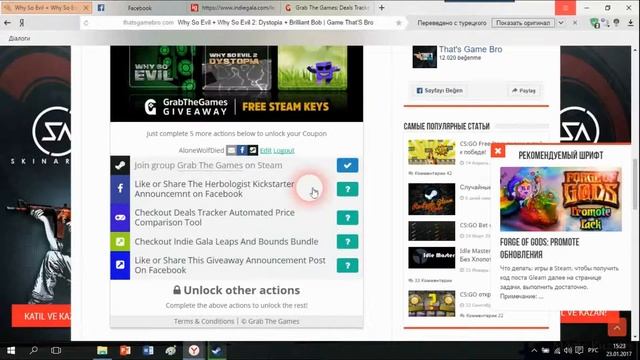
Task: Click the email icon next to AloneWolfDied
Action: coord(231,150)
